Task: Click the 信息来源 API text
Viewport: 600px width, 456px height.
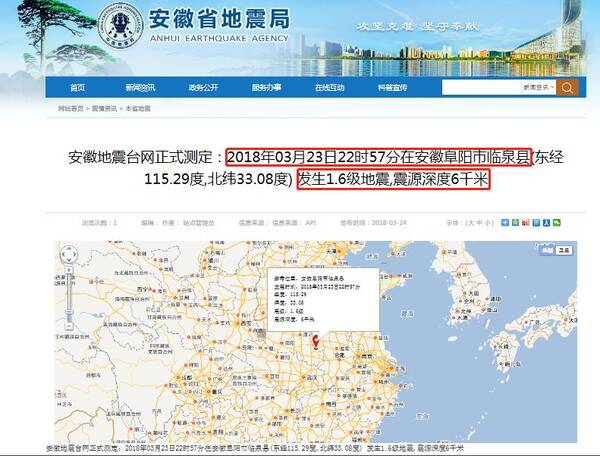Action: click(x=278, y=223)
